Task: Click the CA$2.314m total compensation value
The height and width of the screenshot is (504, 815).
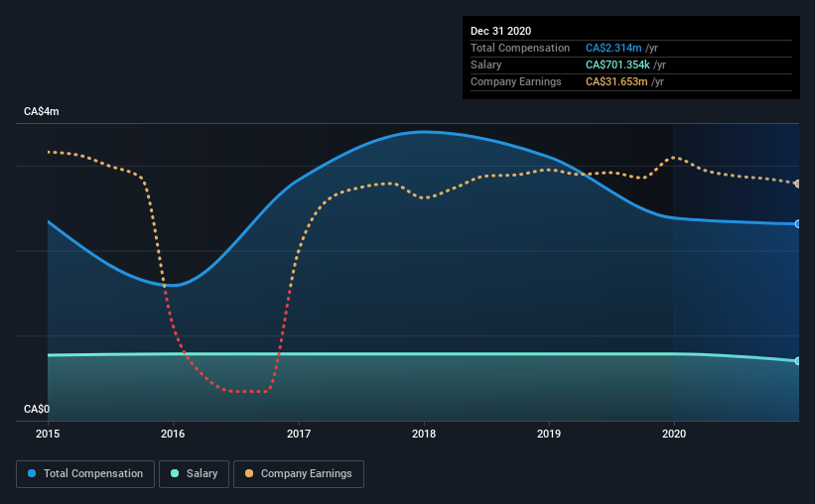Action: 613,48
